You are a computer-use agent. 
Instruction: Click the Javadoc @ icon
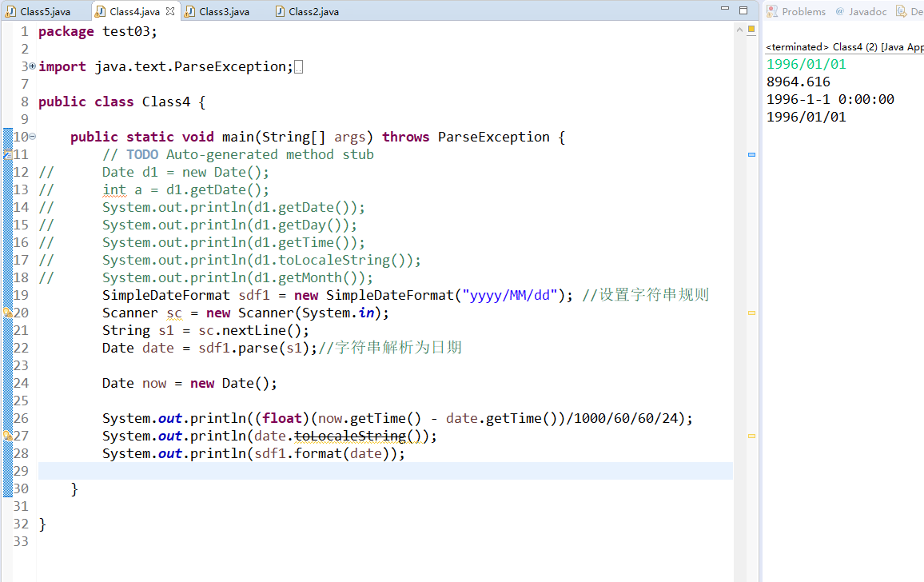[840, 11]
